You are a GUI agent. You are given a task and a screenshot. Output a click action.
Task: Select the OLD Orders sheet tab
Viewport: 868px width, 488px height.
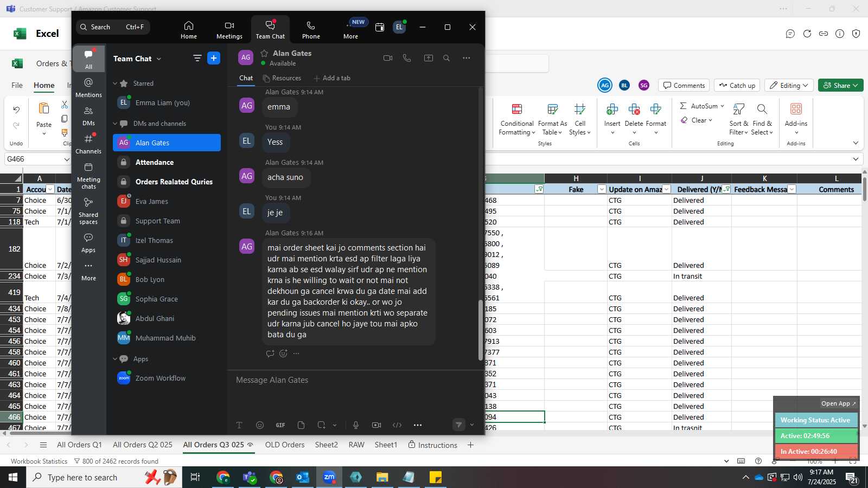(285, 445)
